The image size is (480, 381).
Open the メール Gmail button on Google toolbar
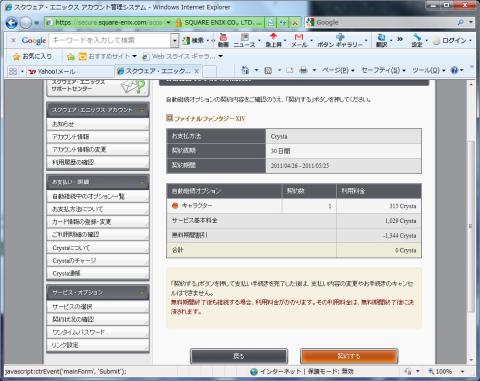point(299,40)
